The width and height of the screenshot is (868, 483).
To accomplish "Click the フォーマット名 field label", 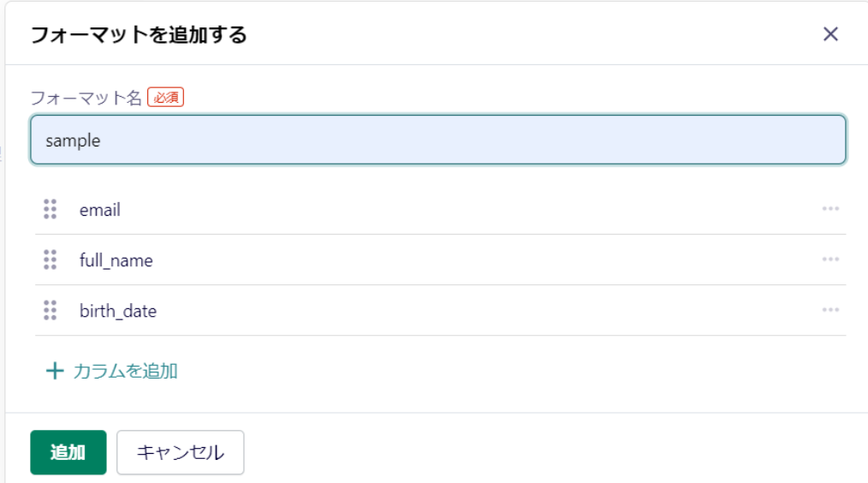I will (x=86, y=98).
